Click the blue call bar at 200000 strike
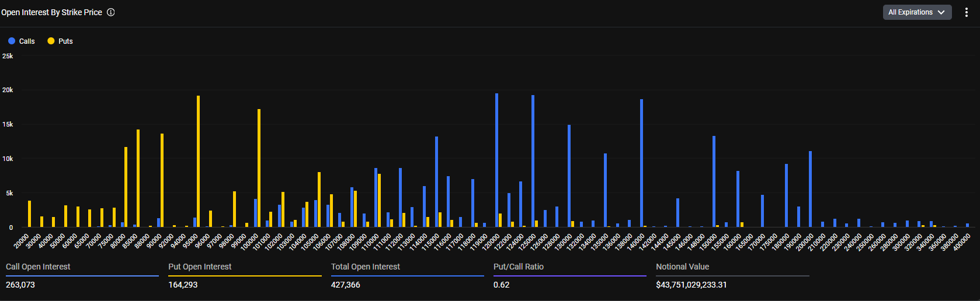This screenshot has width=980, height=301. (810, 189)
